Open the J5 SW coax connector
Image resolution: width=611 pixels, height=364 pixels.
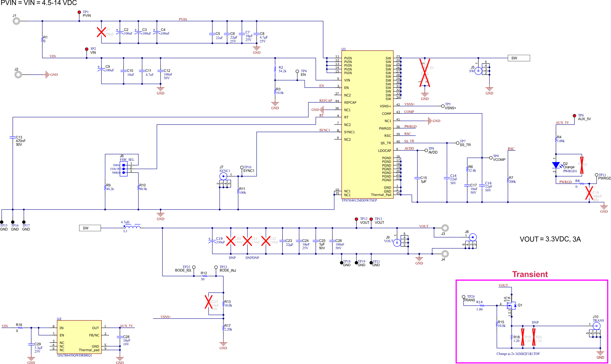pyautogui.click(x=478, y=71)
